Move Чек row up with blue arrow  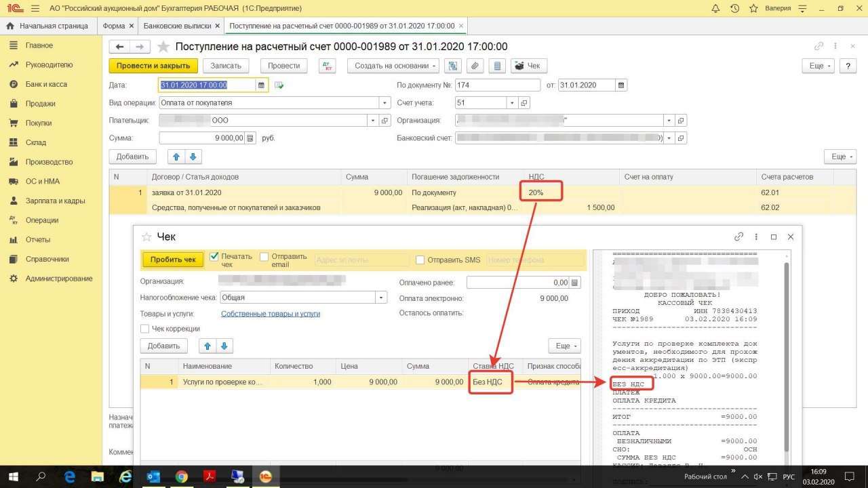click(208, 346)
